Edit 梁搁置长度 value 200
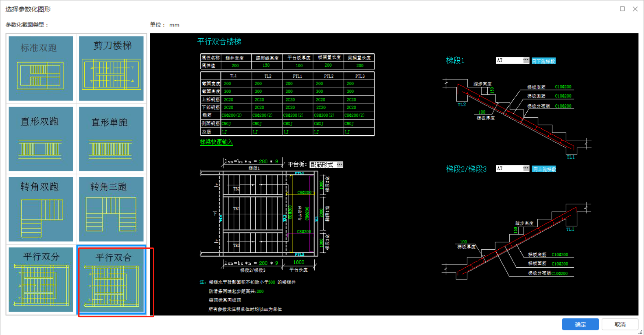This screenshot has height=335, width=644. [360, 66]
